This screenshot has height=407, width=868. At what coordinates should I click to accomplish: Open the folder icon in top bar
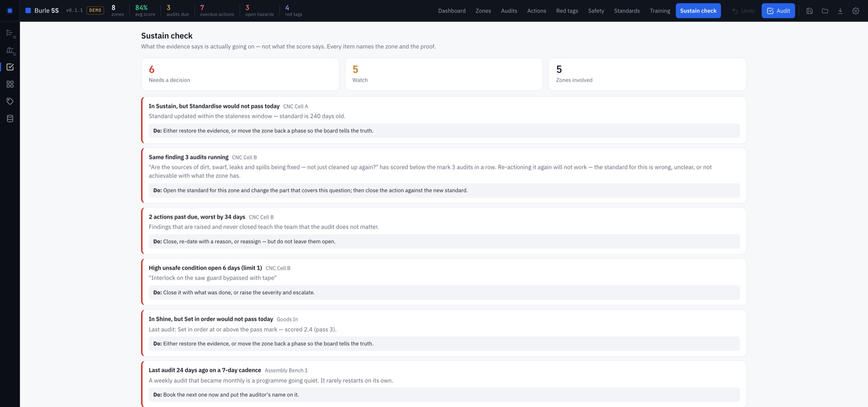pos(825,11)
